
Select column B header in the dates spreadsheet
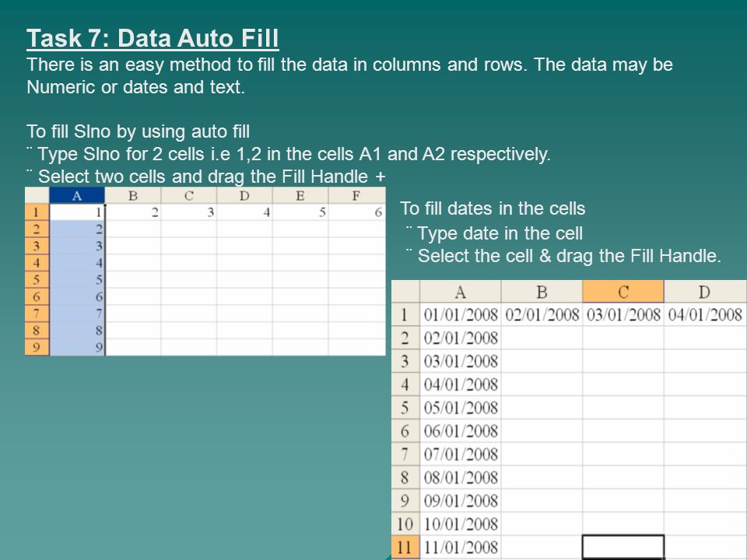pos(542,292)
